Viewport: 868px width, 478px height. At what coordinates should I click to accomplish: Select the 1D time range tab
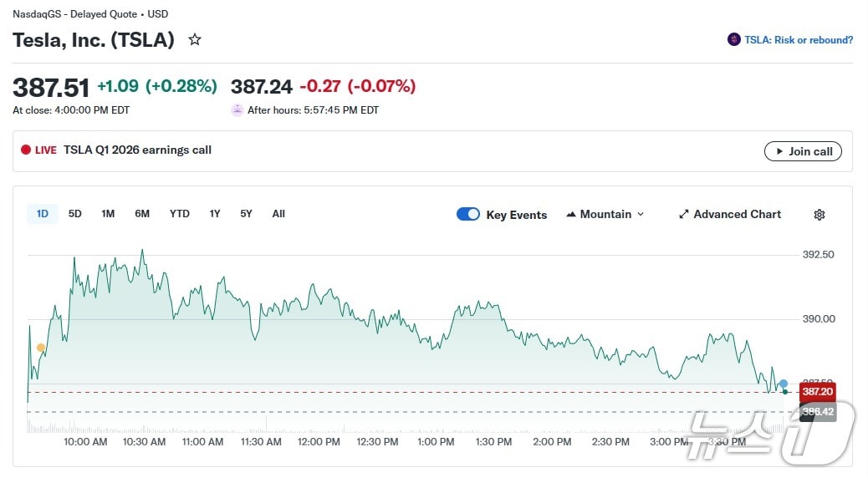point(43,214)
